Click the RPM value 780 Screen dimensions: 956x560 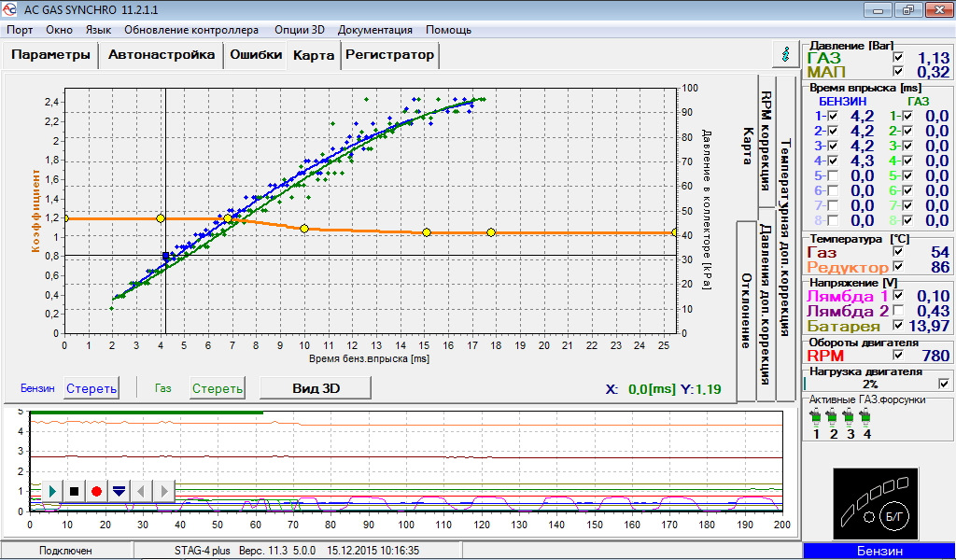[x=935, y=356]
